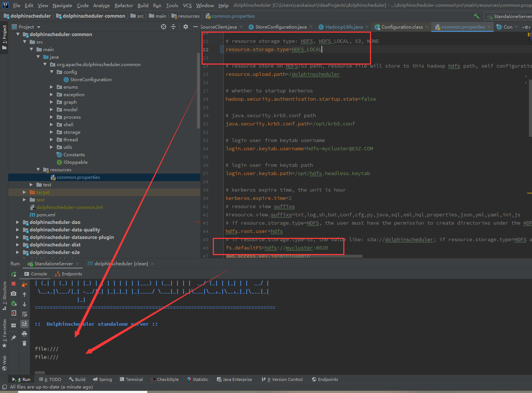532x393 pixels.
Task: Open the Analyze menu
Action: pos(101,5)
